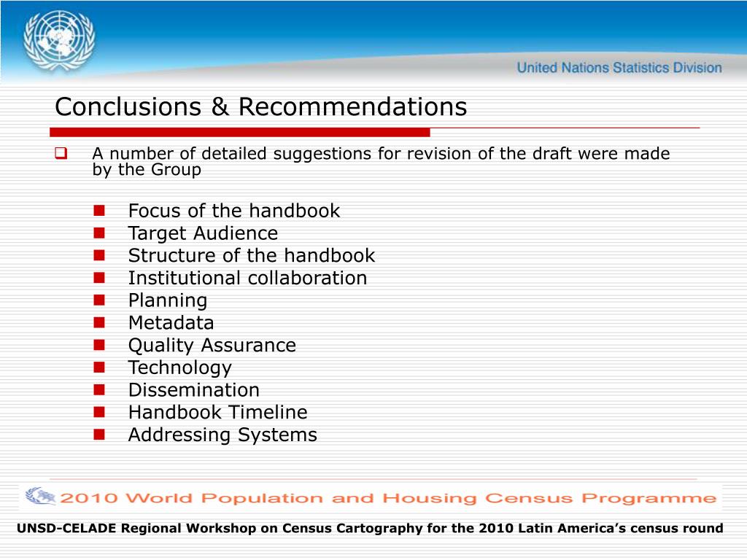Click the red bullet beside 'Addressing Systems'
The width and height of the screenshot is (747, 560).
(x=99, y=435)
